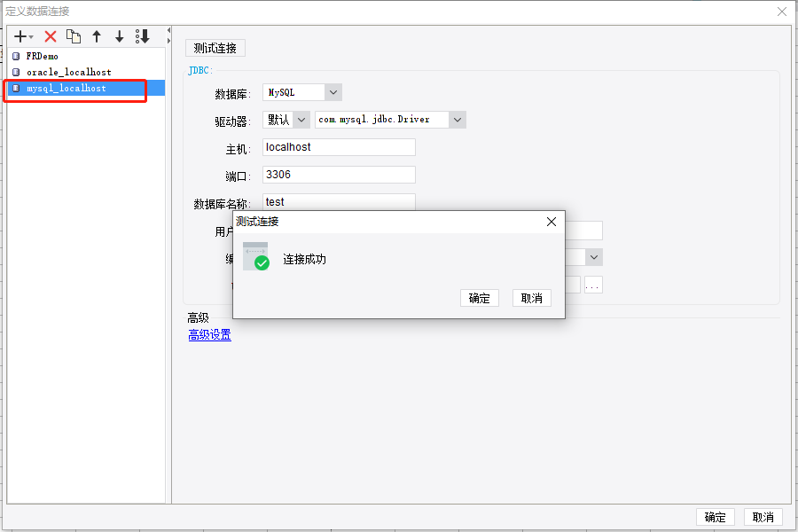Select the localhost host input field
Viewport: 798px width, 532px height.
click(x=338, y=146)
